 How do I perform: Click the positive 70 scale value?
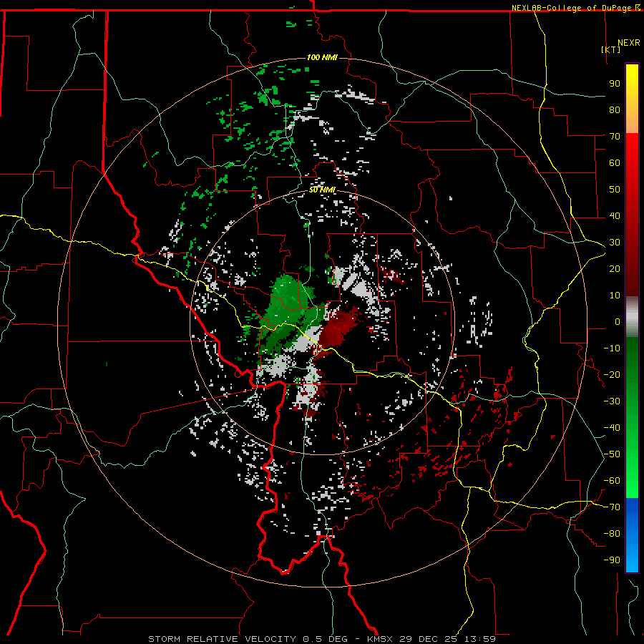pyautogui.click(x=615, y=137)
